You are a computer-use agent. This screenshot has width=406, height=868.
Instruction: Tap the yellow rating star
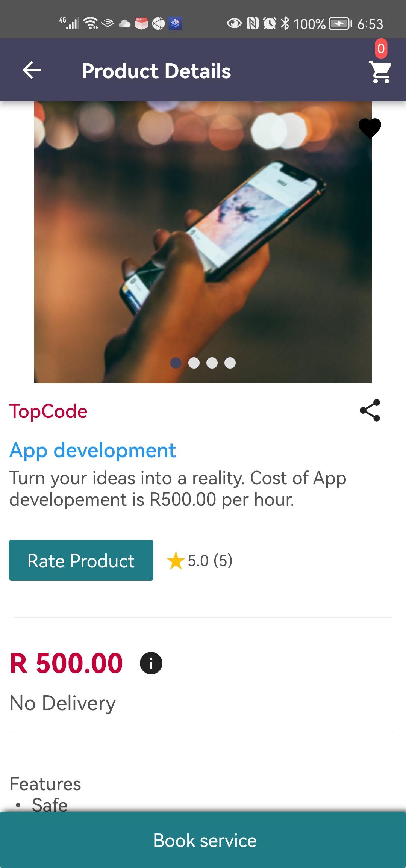click(176, 561)
